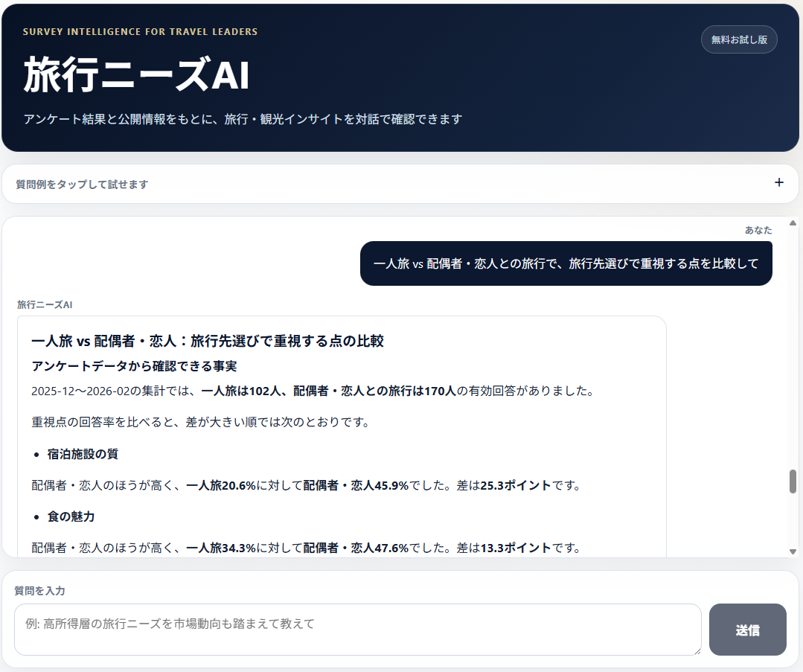Click the 旅行ニーズAI main title
The height and width of the screenshot is (672, 803).
136,75
